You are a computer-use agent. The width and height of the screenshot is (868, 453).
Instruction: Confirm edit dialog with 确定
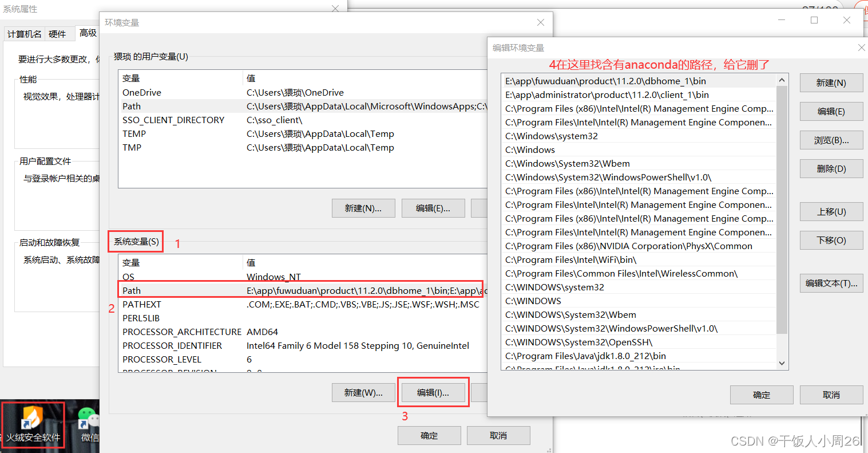tap(762, 395)
